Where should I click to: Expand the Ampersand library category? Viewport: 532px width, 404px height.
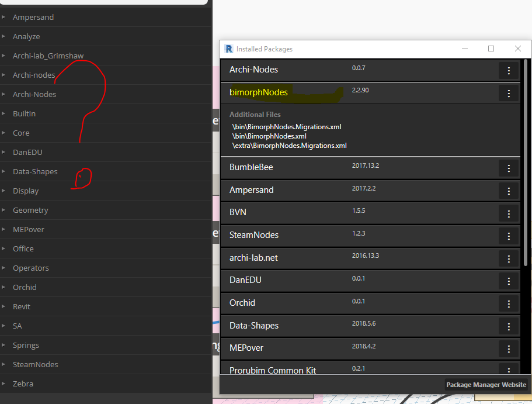click(x=3, y=17)
